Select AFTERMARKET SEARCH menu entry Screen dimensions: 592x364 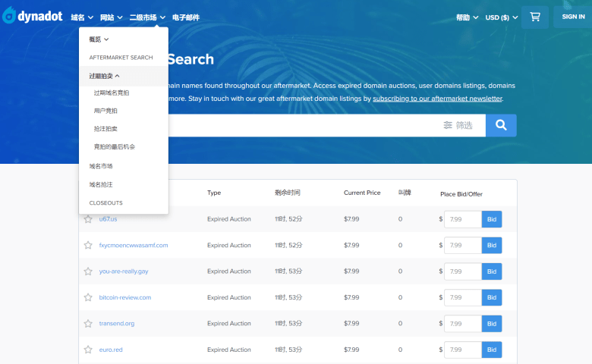click(121, 58)
